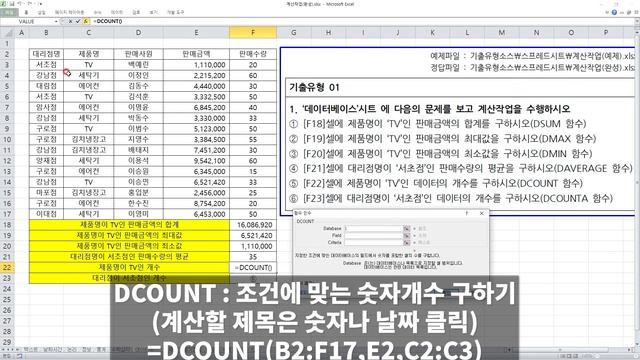640x360 pixels.
Task: Click cell F18 showing 16,086,920
Action: point(253,225)
